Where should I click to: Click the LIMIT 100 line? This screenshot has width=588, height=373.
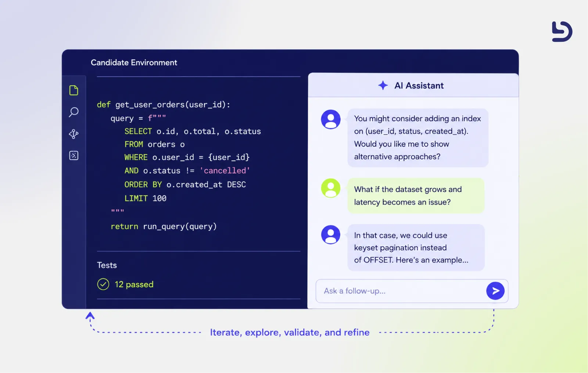click(146, 198)
